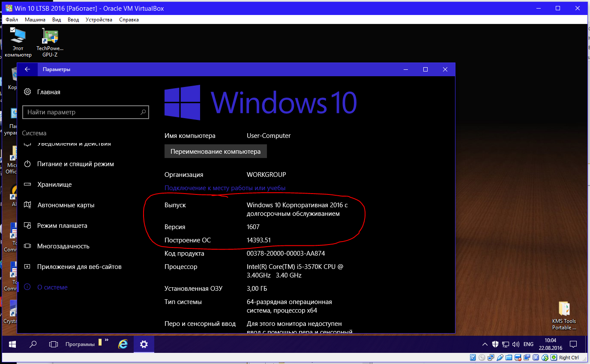Click the Переименование компьютера button

pyautogui.click(x=216, y=152)
